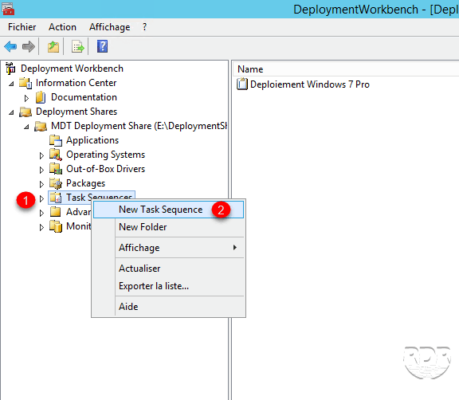
Task: Expand the Packages tree node
Action: tap(41, 184)
